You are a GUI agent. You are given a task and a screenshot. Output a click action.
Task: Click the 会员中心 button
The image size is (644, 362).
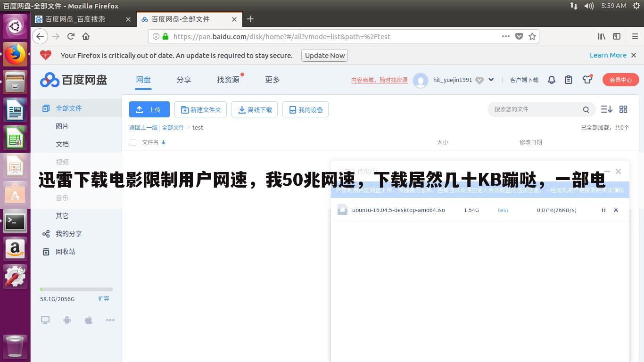(x=620, y=80)
